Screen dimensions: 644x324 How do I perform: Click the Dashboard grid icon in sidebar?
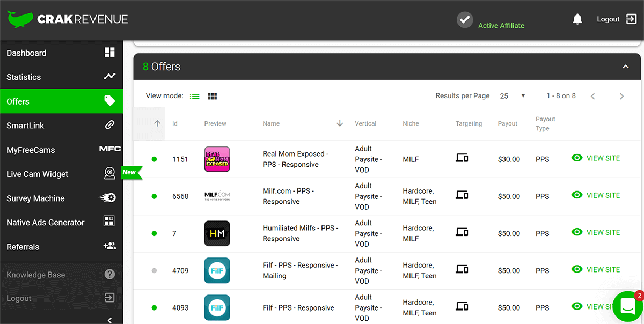pos(109,53)
